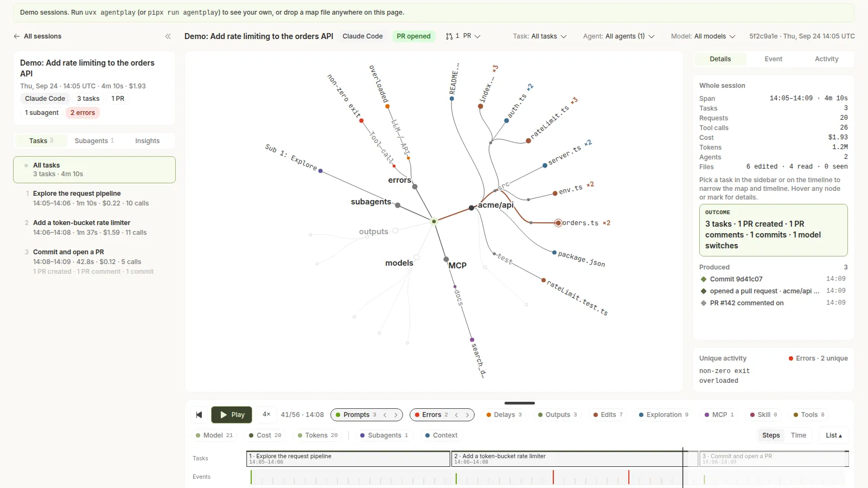The image size is (868, 488).
Task: Expand the 1 PR dropdown
Action: (x=463, y=36)
